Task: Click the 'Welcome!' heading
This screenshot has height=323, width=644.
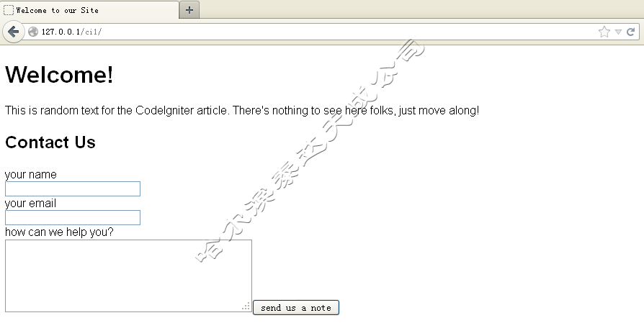Action: pos(59,75)
